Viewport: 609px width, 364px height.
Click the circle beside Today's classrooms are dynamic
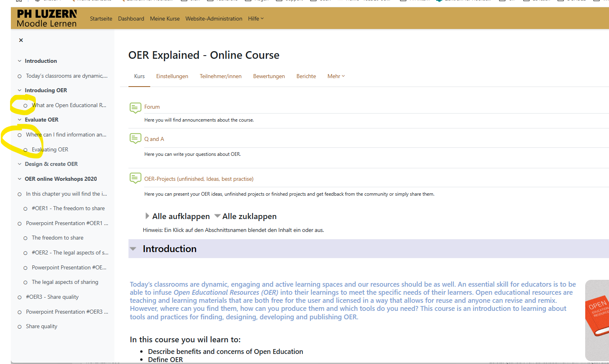tap(19, 76)
